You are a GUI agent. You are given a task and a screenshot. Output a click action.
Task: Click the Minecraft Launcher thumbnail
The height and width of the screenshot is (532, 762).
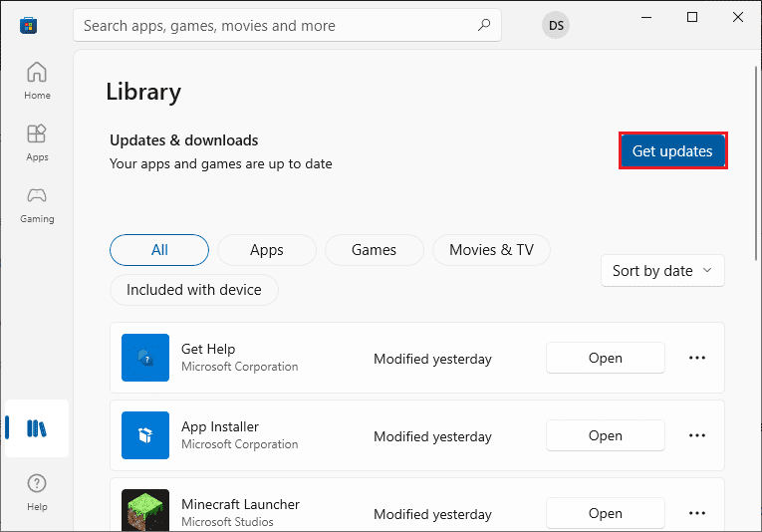click(145, 512)
